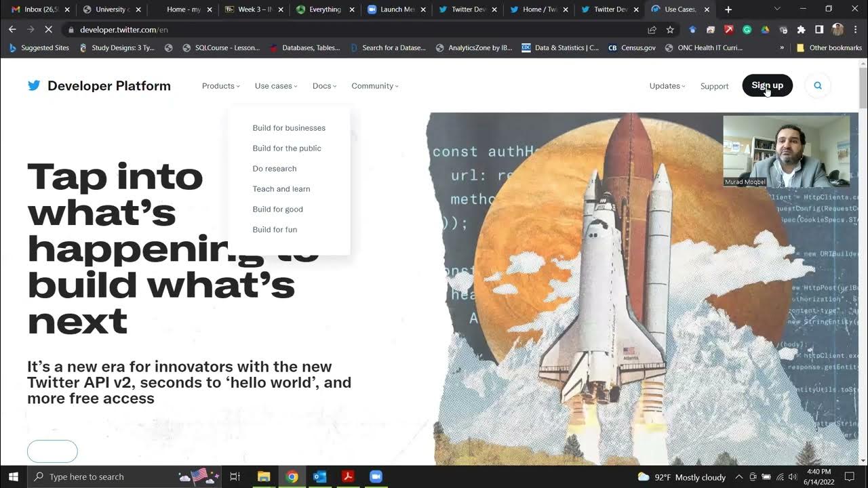Open a new browser tab
Image resolution: width=868 pixels, height=488 pixels.
tap(728, 9)
